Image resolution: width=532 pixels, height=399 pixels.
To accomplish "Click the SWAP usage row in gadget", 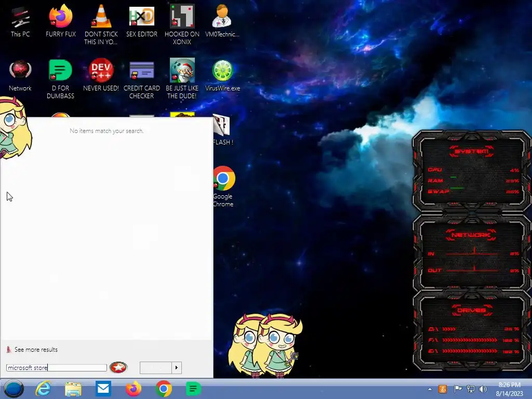I will coord(473,192).
